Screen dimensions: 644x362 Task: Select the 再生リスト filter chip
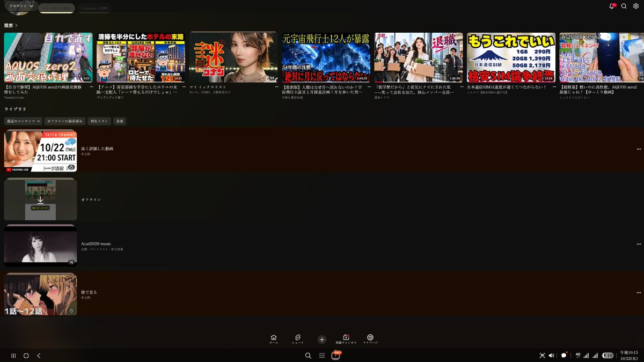click(x=99, y=121)
